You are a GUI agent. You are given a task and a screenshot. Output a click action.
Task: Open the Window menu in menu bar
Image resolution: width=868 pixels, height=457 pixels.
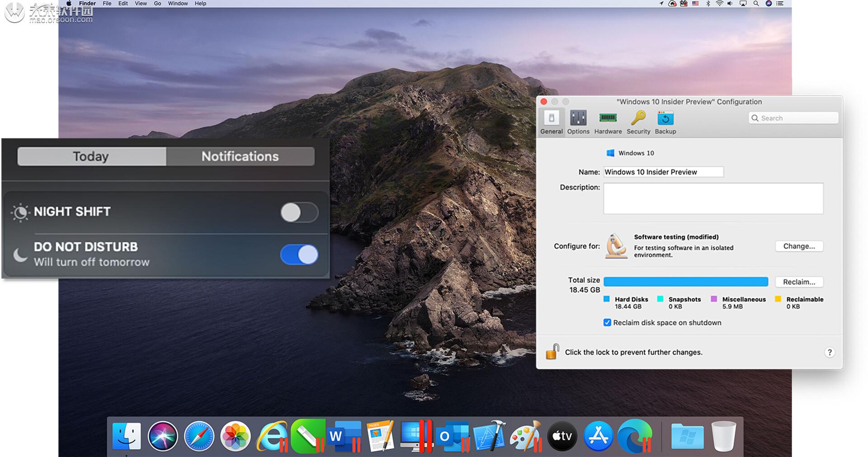[x=178, y=4]
